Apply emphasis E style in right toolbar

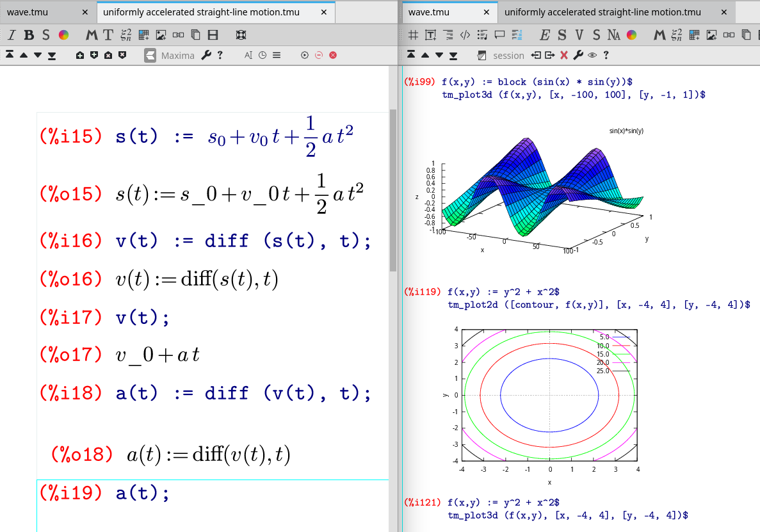coord(545,35)
